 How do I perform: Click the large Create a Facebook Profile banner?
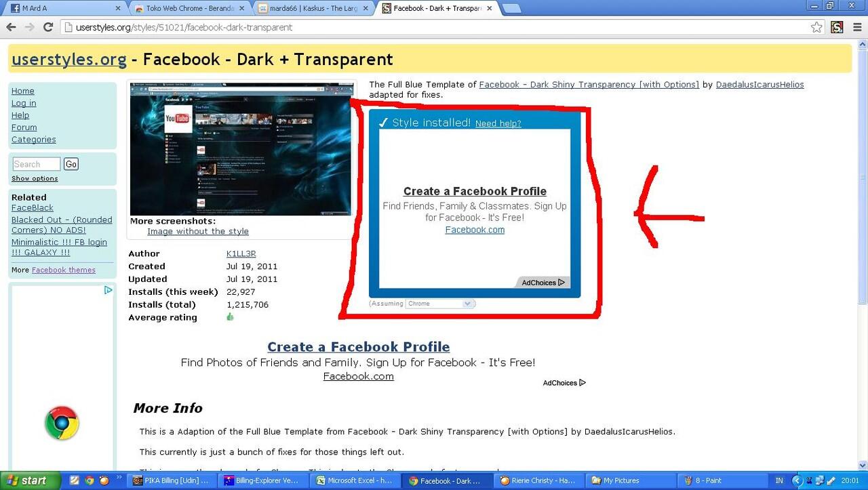pos(358,346)
